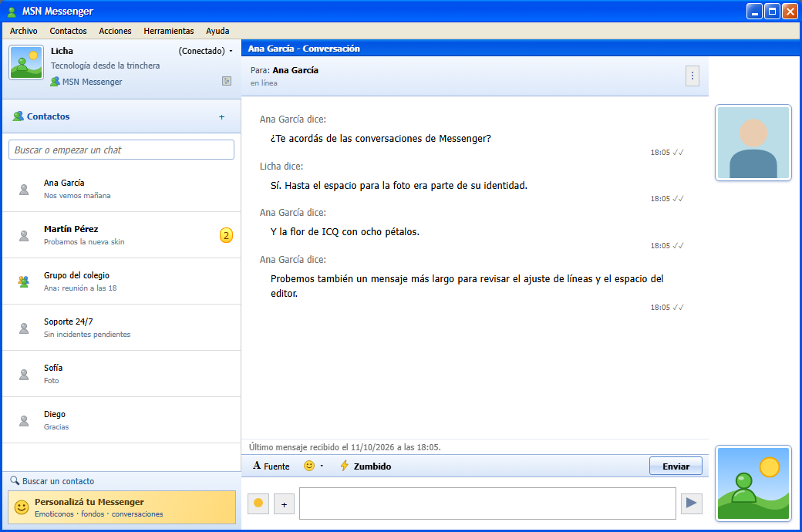Open the chat with Martín Pérez
This screenshot has height=532, width=802.
pyautogui.click(x=122, y=235)
